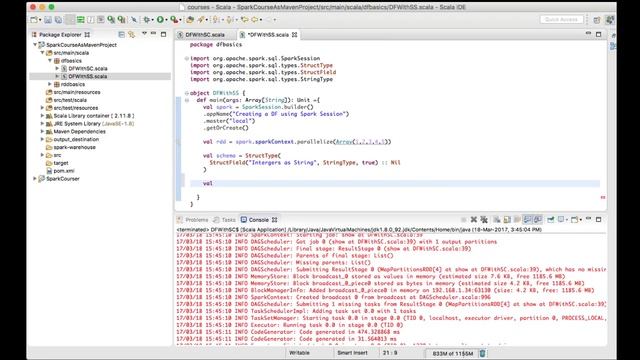Image resolution: width=640 pixels, height=360 pixels.
Task: Collapse the SparkCourseAsMavenProject tree node
Action: [35, 44]
